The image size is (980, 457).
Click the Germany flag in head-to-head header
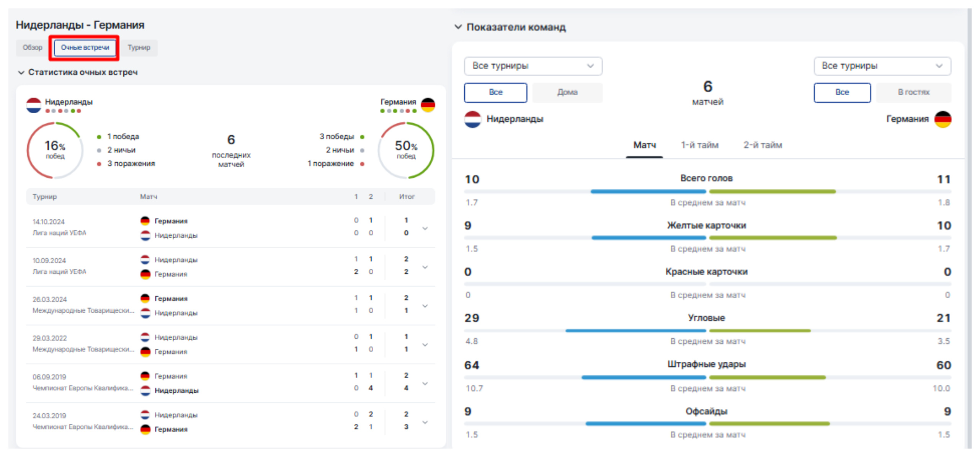pos(428,105)
